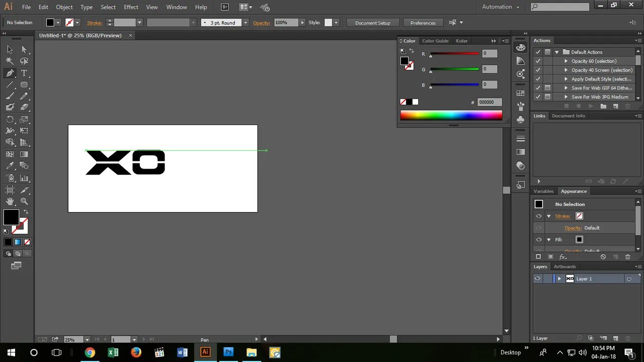This screenshot has width=644, height=362.
Task: Open the Window menu
Action: coord(177,7)
